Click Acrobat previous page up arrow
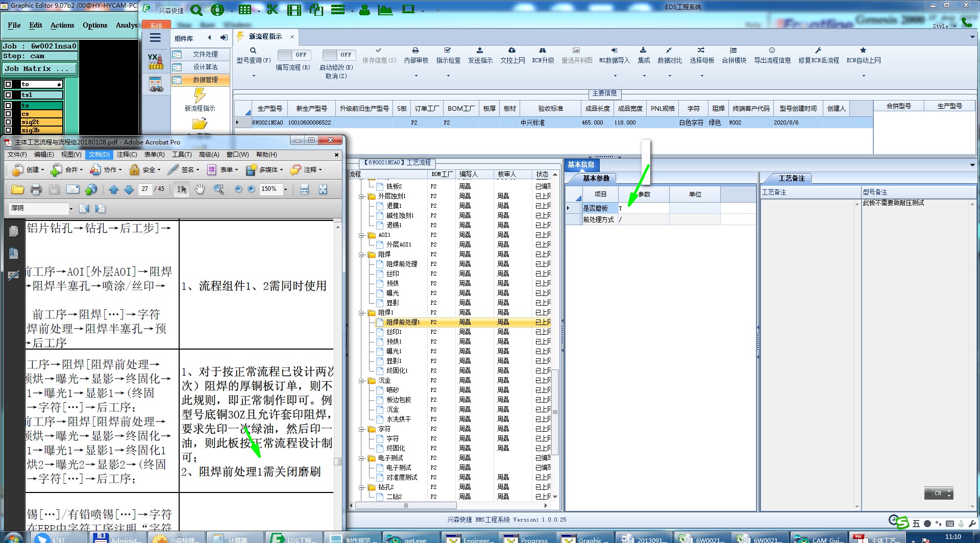This screenshot has width=980, height=543. (x=114, y=190)
